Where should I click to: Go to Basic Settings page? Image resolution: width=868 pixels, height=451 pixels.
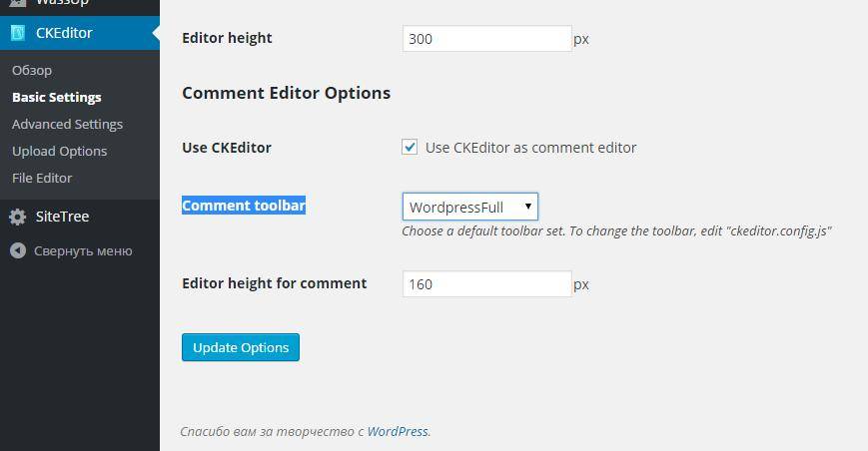(x=56, y=97)
